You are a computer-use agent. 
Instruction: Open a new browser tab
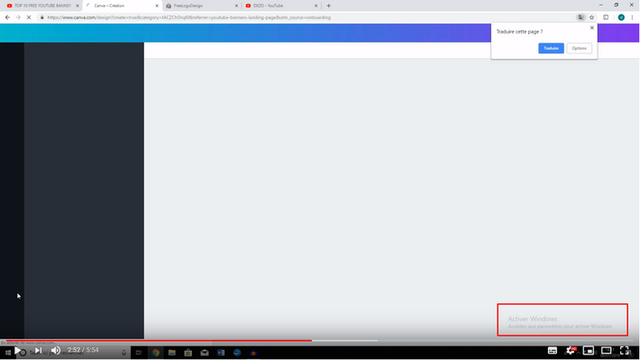[x=329, y=6]
